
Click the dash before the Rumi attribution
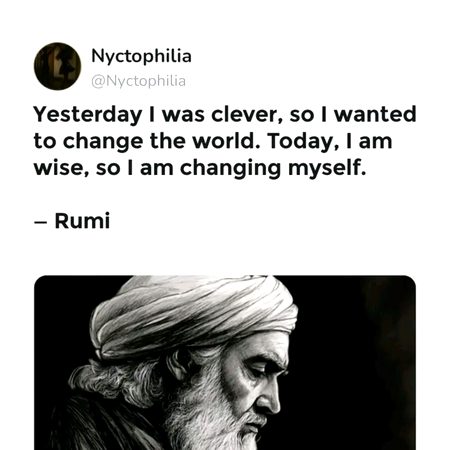click(x=40, y=222)
